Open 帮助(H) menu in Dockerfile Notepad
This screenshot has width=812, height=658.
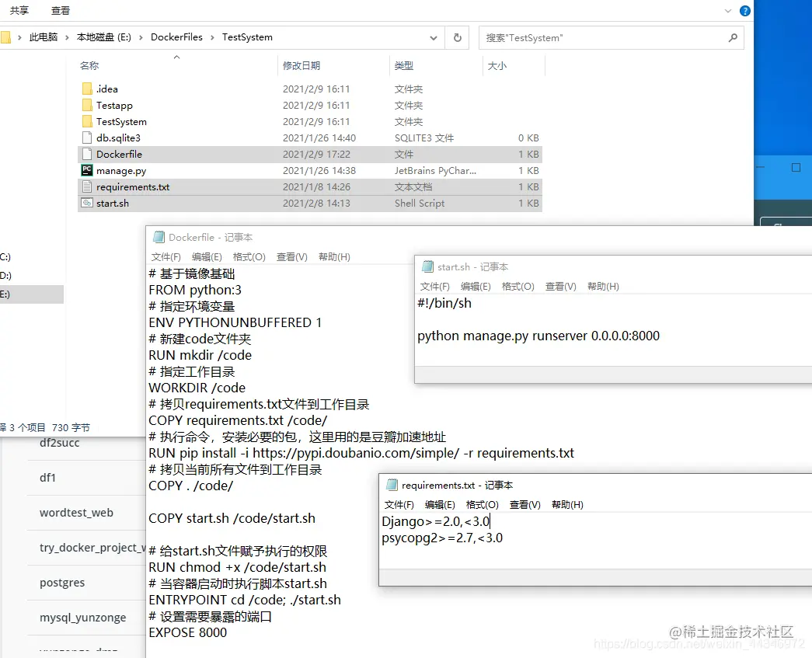click(334, 257)
